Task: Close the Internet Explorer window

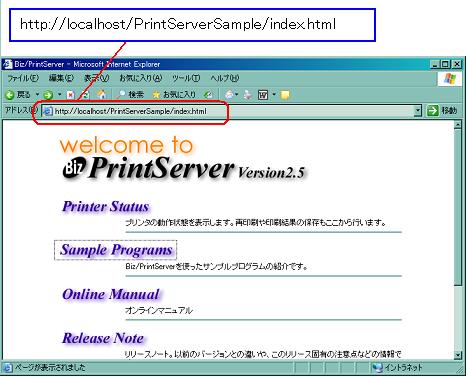Action: pos(457,64)
